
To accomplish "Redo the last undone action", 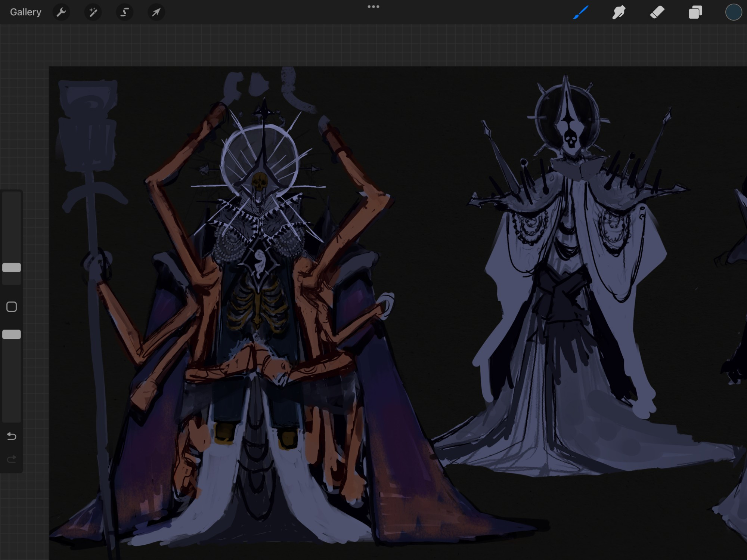I will point(12,459).
